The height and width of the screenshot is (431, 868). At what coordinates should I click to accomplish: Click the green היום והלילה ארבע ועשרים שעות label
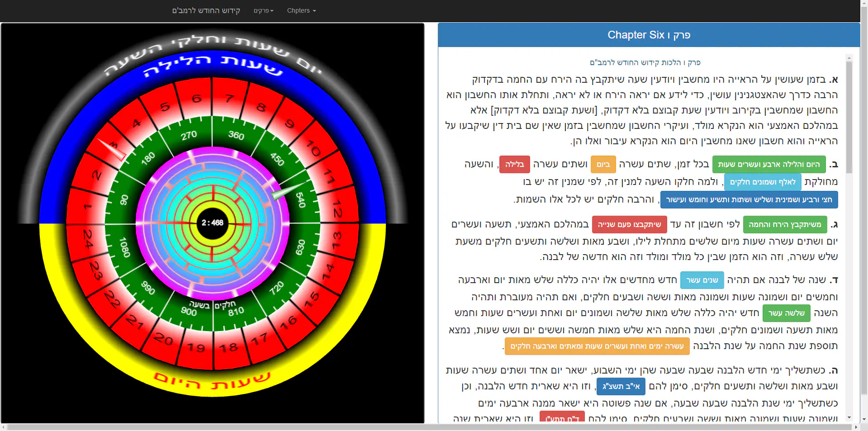tap(768, 165)
